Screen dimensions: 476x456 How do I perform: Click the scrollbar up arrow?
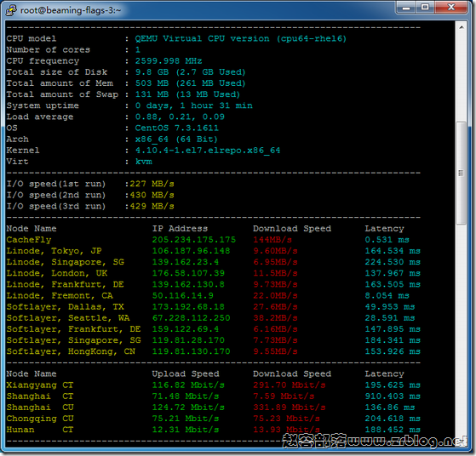coord(462,27)
